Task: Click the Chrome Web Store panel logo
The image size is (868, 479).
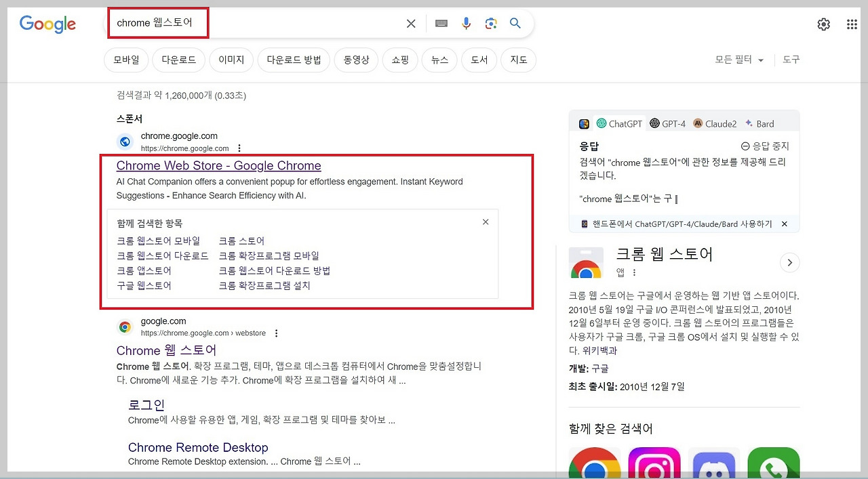Action: (586, 263)
